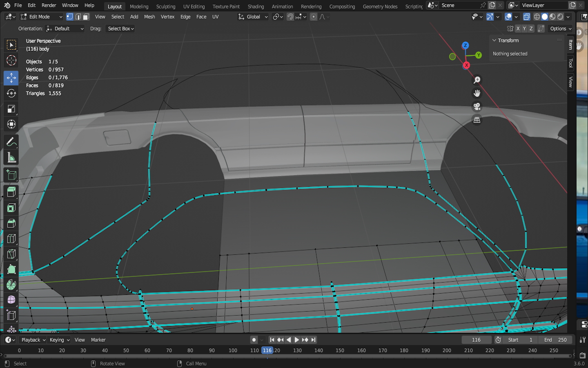Open the overlays dropdown arrow
588x368 pixels.
pyautogui.click(x=516, y=17)
